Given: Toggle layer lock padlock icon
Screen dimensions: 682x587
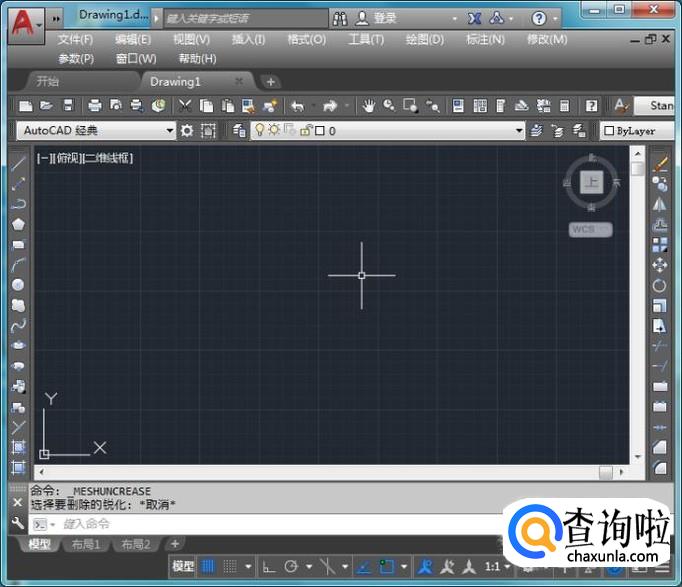Looking at the screenshot, I should pos(306,130).
